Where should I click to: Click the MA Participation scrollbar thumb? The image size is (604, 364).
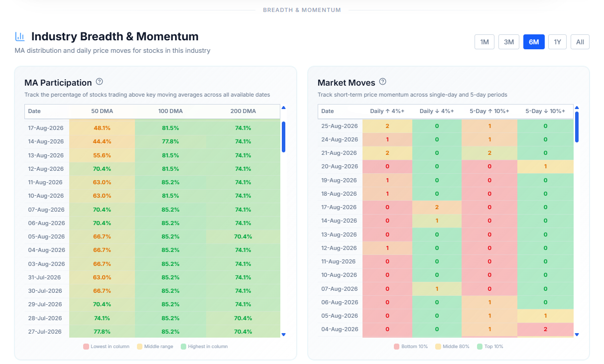click(x=283, y=136)
